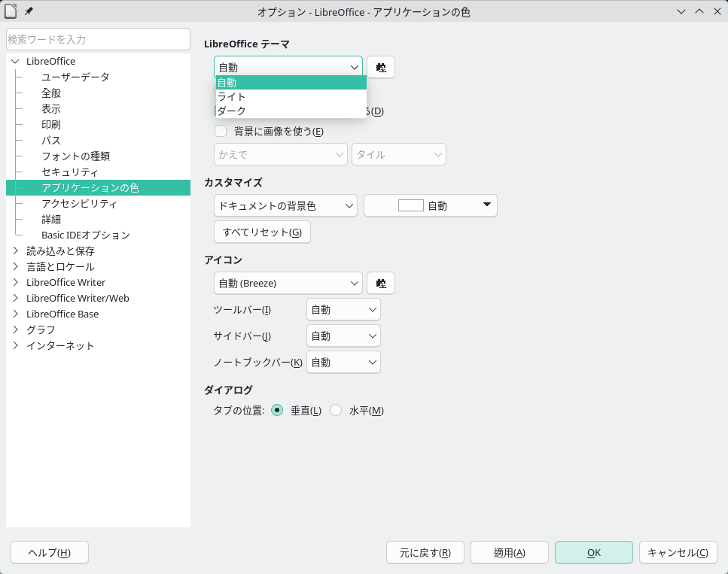Open the ドキュメントの背景色 dropdown
728x574 pixels.
285,205
